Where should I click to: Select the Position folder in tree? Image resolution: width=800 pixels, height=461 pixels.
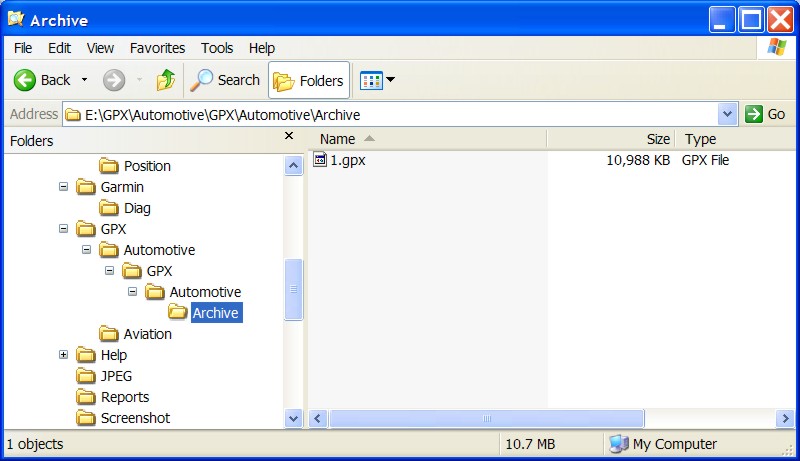tap(147, 166)
